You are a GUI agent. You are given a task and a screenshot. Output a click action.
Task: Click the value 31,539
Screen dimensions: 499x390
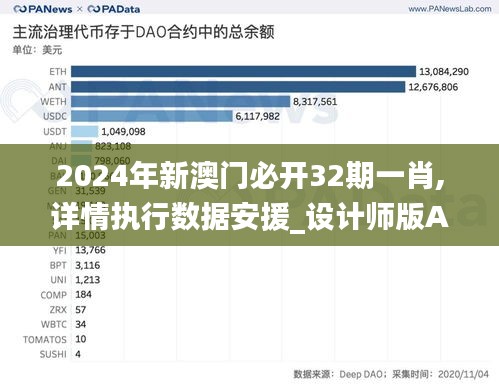tap(90, 191)
